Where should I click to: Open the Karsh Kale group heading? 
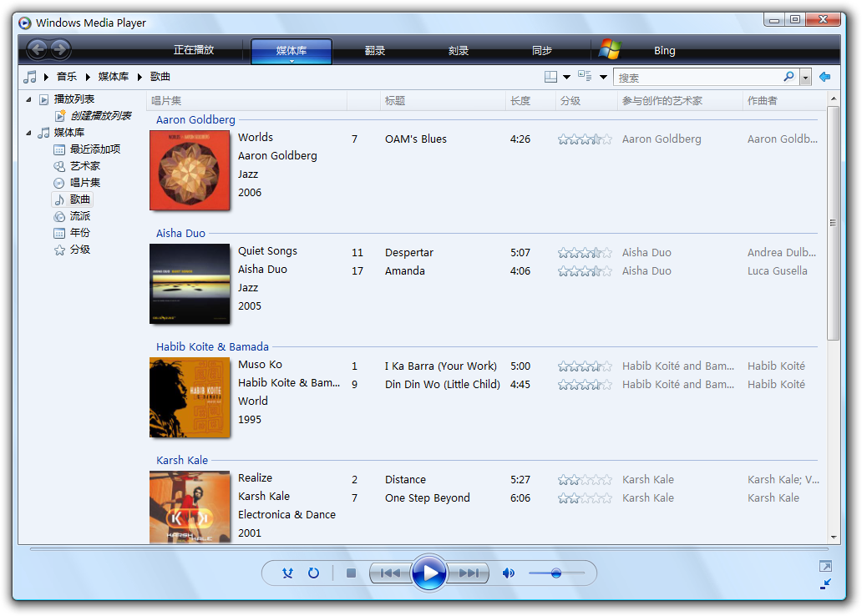[x=182, y=461]
